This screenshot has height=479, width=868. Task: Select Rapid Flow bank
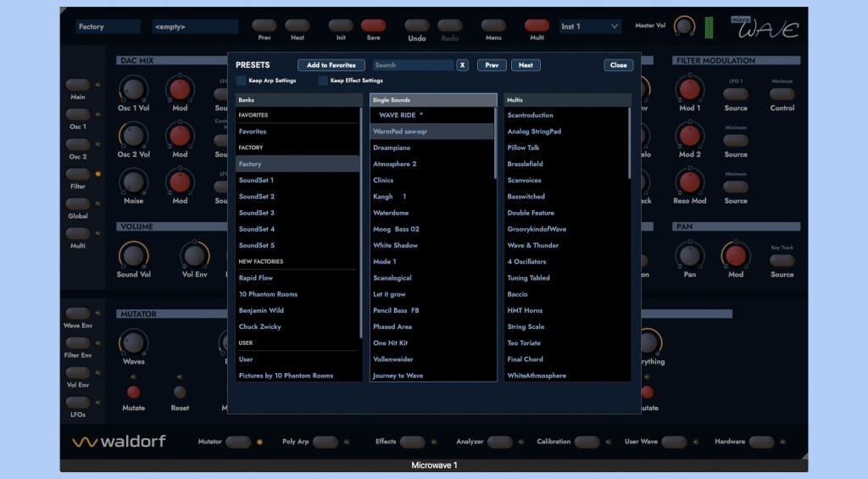coord(298,278)
